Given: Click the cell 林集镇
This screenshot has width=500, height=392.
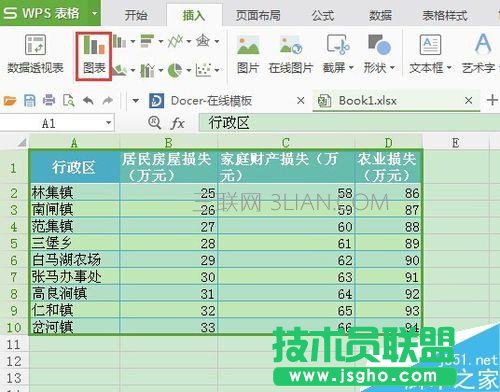Looking at the screenshot, I should tap(74, 193).
